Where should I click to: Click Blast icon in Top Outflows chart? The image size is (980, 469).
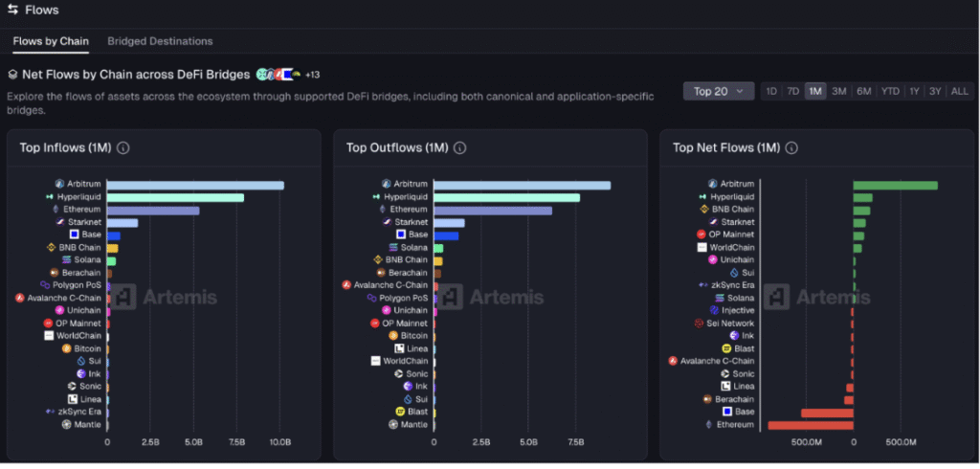click(x=401, y=412)
